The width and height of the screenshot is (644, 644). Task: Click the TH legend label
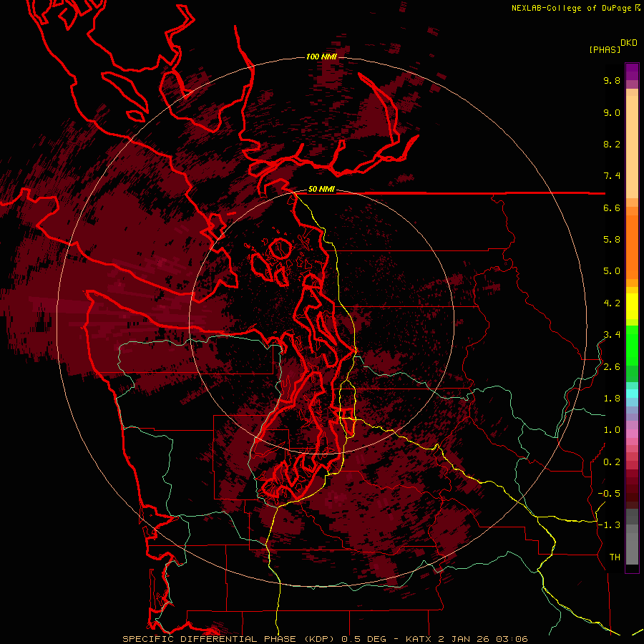pyautogui.click(x=615, y=557)
